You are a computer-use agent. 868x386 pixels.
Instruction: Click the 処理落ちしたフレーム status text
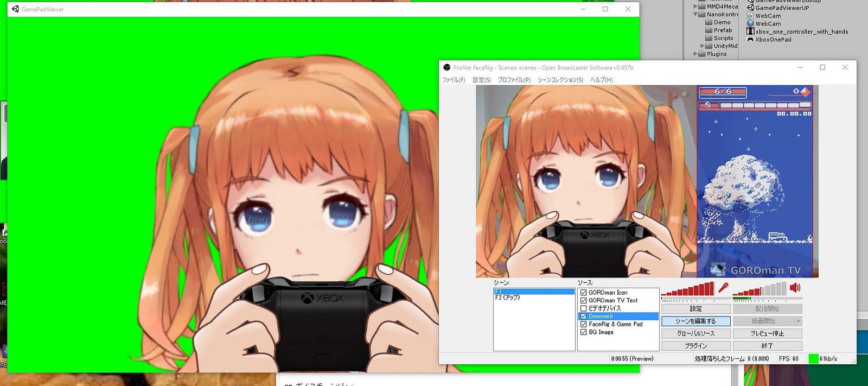pyautogui.click(x=732, y=359)
